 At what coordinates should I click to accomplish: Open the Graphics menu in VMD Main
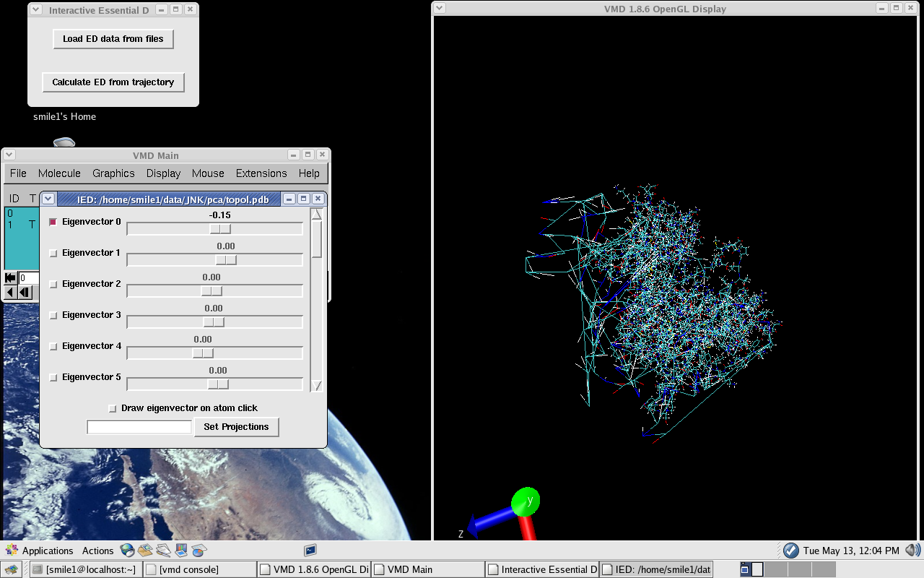pyautogui.click(x=113, y=173)
